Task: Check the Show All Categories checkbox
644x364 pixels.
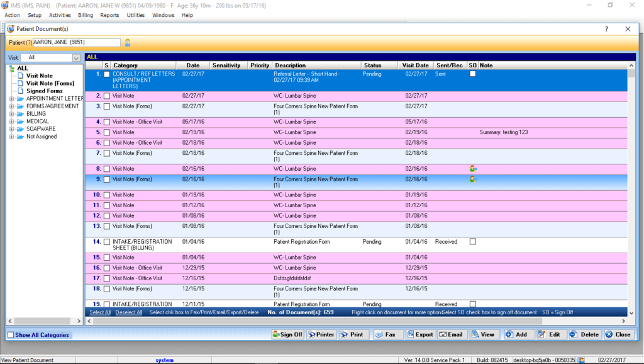Action: [x=10, y=334]
